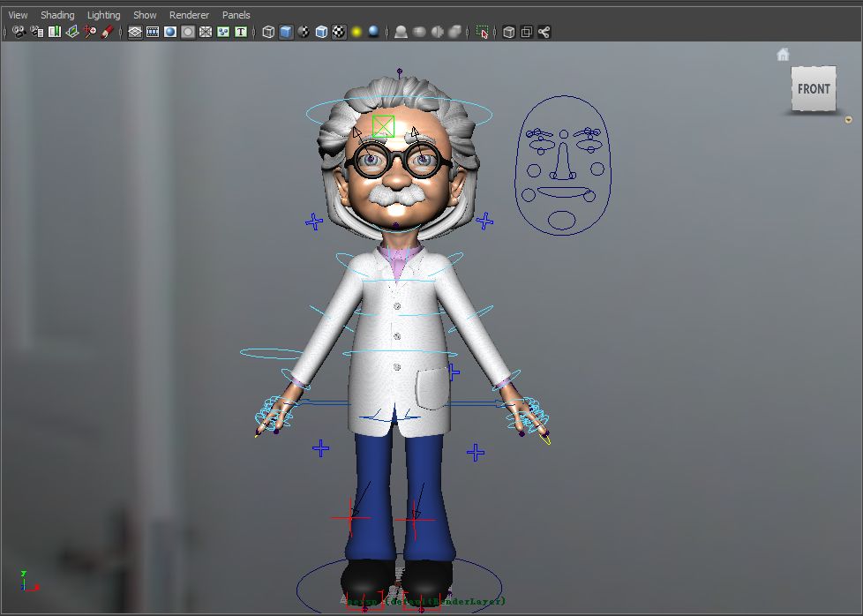
Task: Click the X-Ray cube icon
Action: tap(508, 32)
